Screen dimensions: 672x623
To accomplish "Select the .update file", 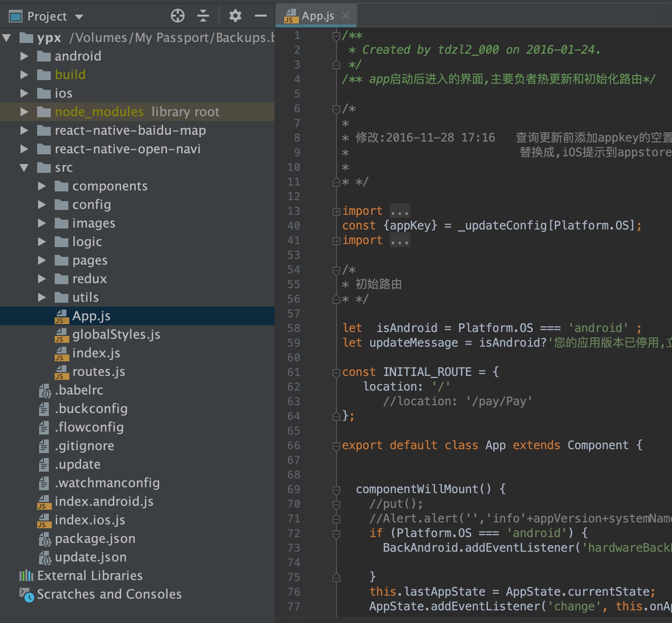I will 137,464.
